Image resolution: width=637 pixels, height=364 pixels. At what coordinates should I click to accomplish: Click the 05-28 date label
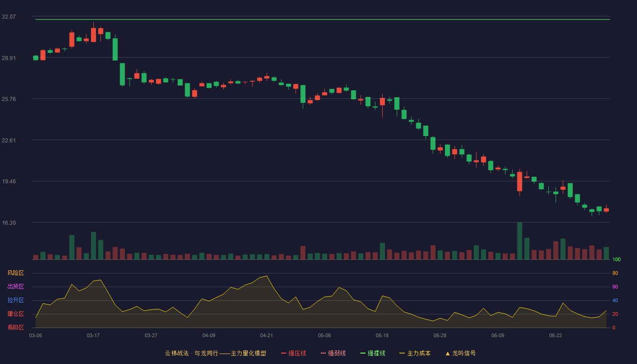440,335
